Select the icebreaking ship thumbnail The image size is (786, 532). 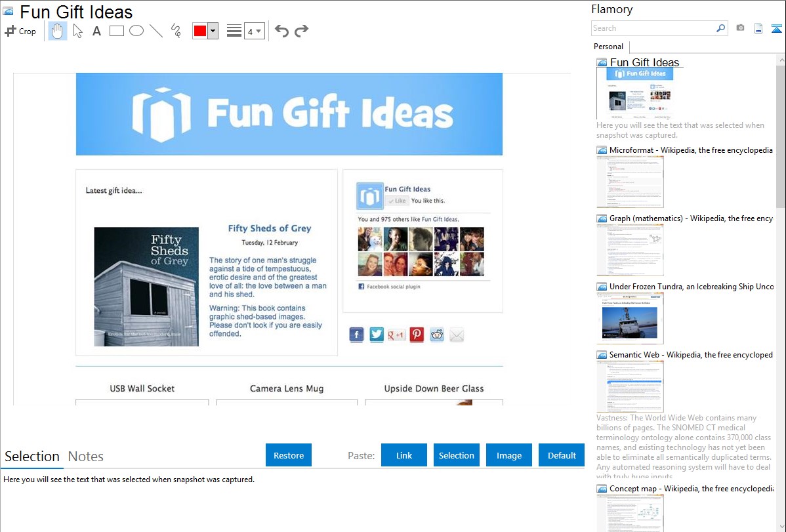click(x=630, y=318)
